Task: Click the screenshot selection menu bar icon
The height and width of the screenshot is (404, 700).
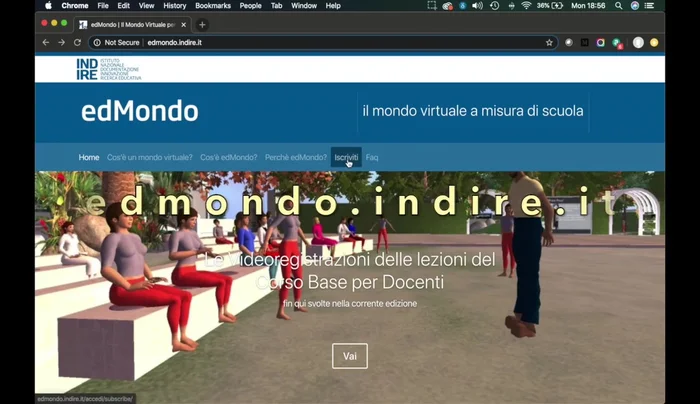Action: click(432, 6)
